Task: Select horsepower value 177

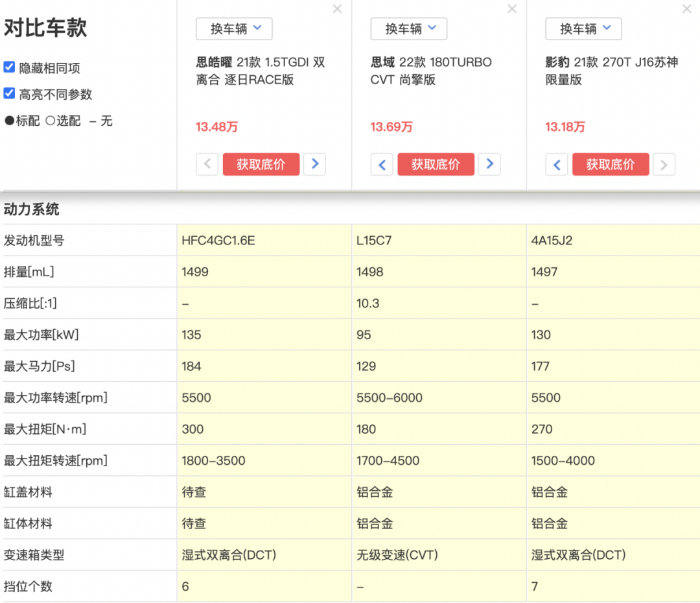Action: (540, 367)
